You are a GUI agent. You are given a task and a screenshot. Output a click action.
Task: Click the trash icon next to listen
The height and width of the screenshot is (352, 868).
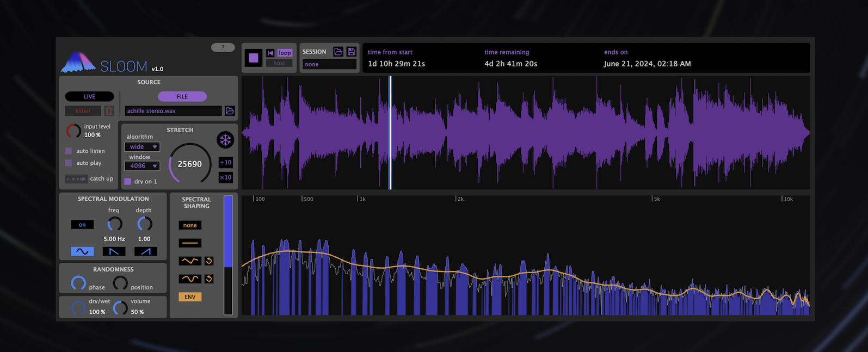109,111
